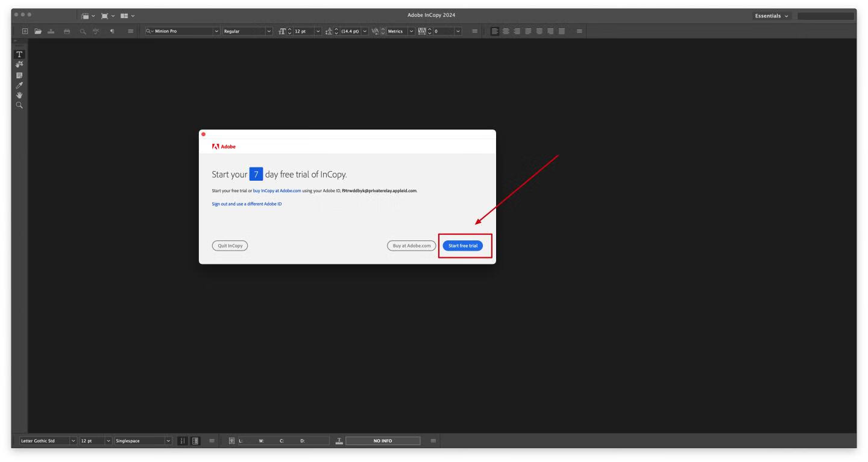Step the leading value stepper arrows
The image size is (868, 462).
336,31
